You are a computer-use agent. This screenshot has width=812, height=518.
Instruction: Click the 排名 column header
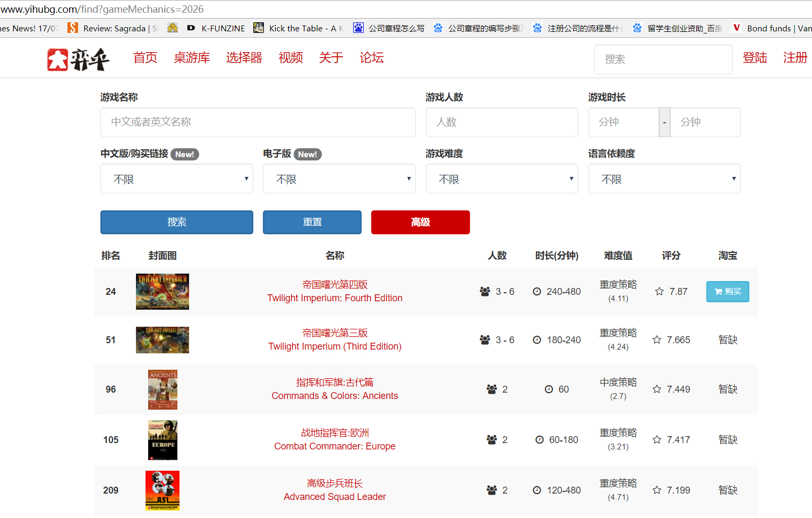[110, 256]
